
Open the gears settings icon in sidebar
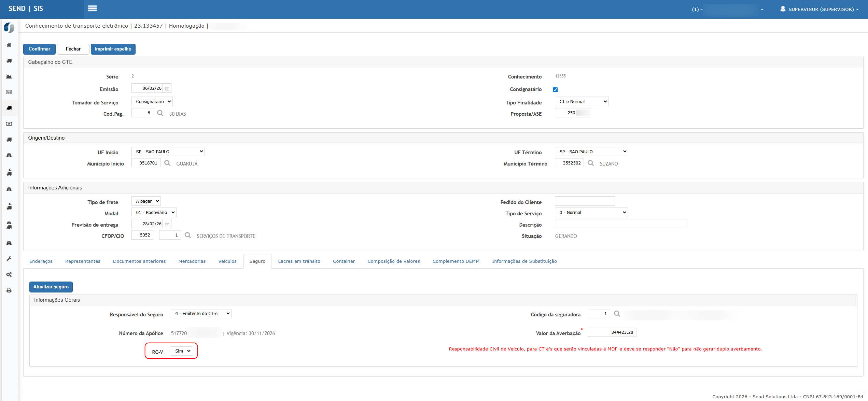[x=9, y=275]
